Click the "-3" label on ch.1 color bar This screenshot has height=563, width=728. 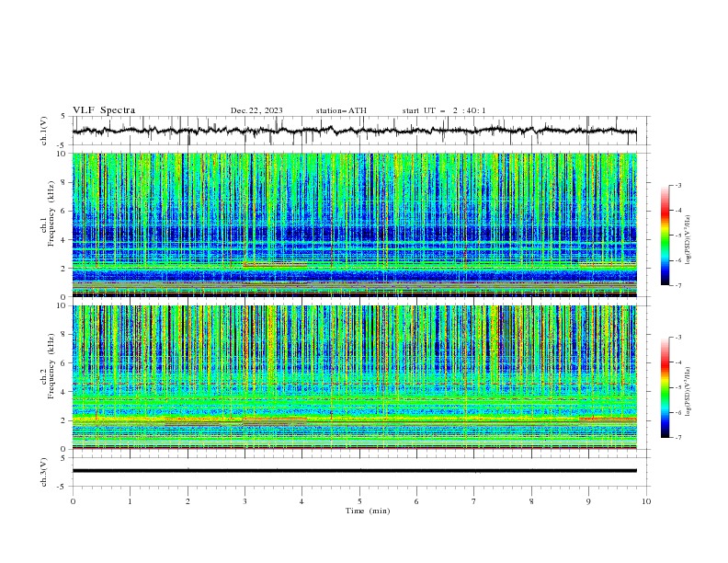point(678,185)
